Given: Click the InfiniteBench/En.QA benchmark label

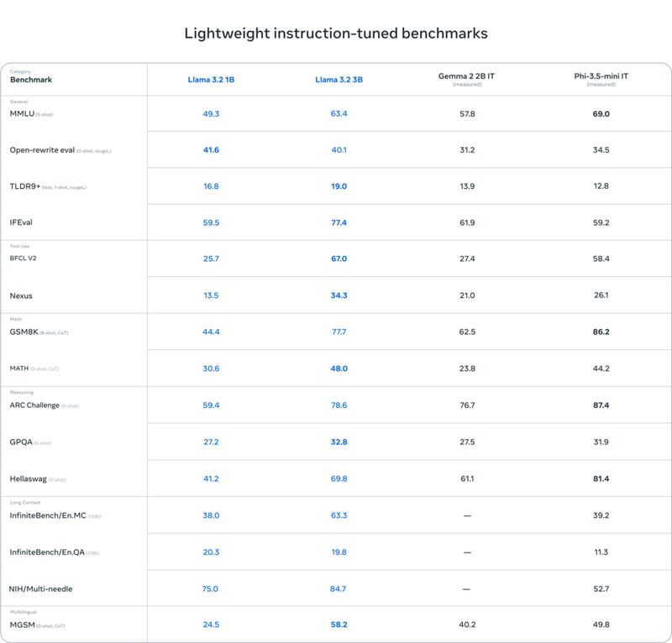Looking at the screenshot, I should pos(46,552).
